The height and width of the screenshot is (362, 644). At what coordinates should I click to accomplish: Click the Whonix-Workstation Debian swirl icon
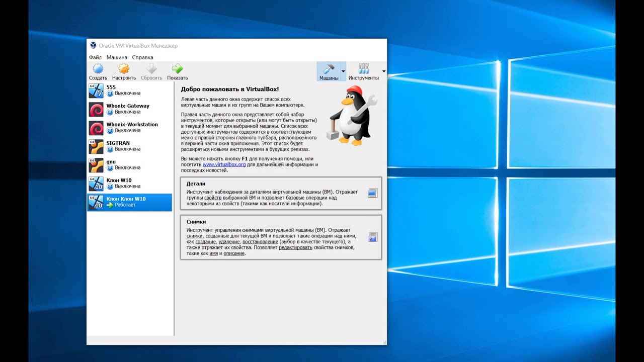click(x=96, y=128)
